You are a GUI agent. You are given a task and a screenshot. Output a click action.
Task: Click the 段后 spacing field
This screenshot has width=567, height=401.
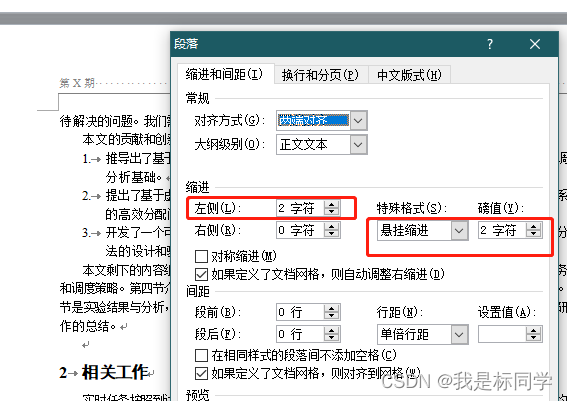300,334
